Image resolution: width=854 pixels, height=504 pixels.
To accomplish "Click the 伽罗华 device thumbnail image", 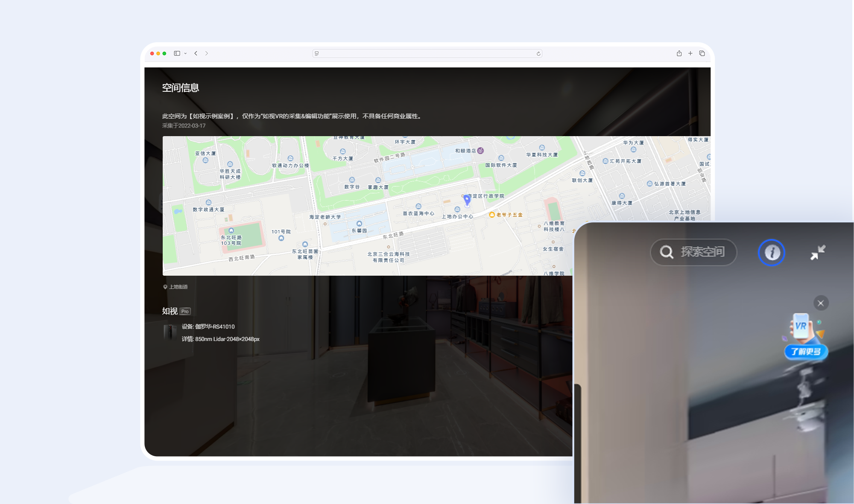I will pyautogui.click(x=170, y=332).
